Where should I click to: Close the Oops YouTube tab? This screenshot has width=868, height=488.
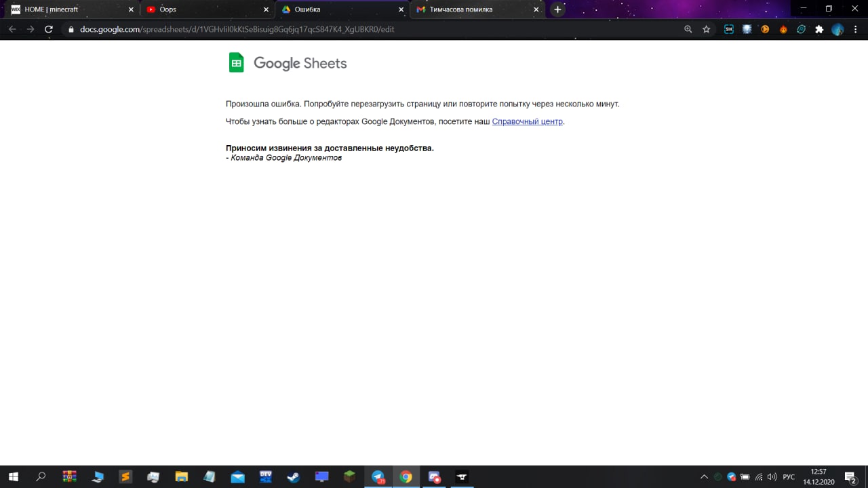[266, 9]
